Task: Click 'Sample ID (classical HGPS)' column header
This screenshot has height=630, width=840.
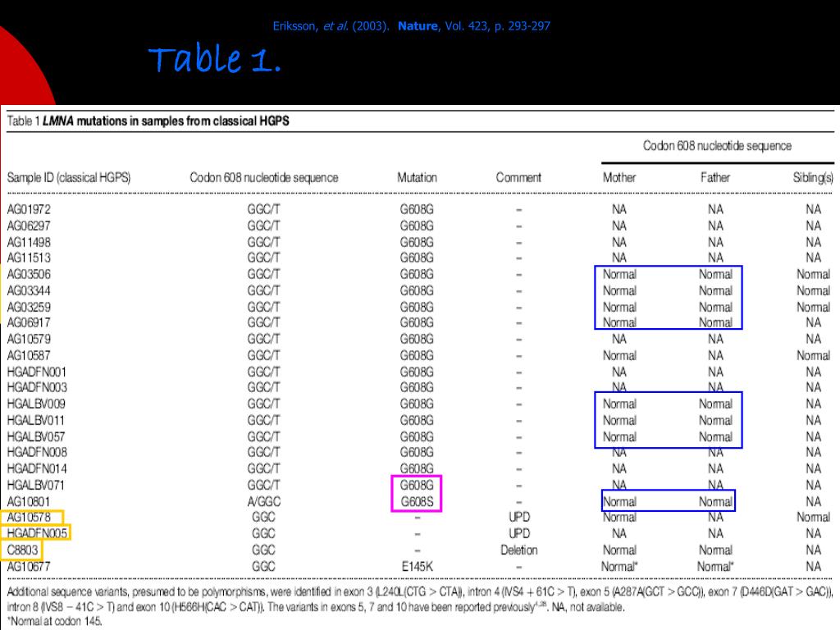Action: [69, 177]
